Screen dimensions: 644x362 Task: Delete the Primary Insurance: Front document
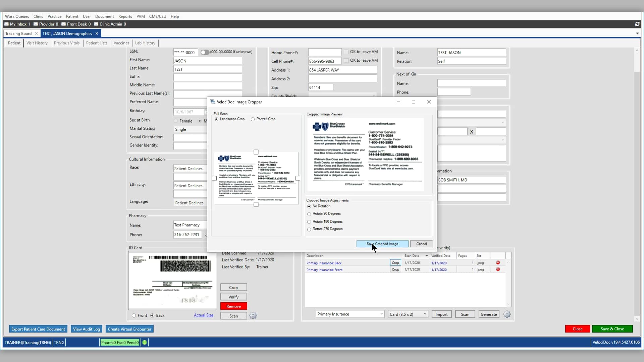point(498,269)
